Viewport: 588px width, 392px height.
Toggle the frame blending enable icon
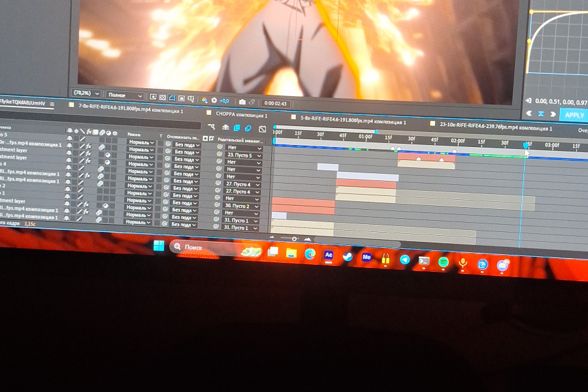click(x=237, y=128)
